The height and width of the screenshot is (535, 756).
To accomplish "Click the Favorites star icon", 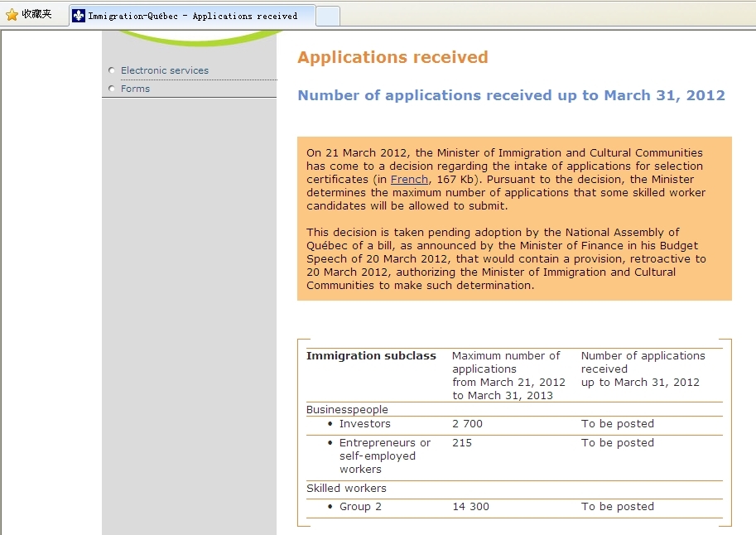I will point(12,15).
